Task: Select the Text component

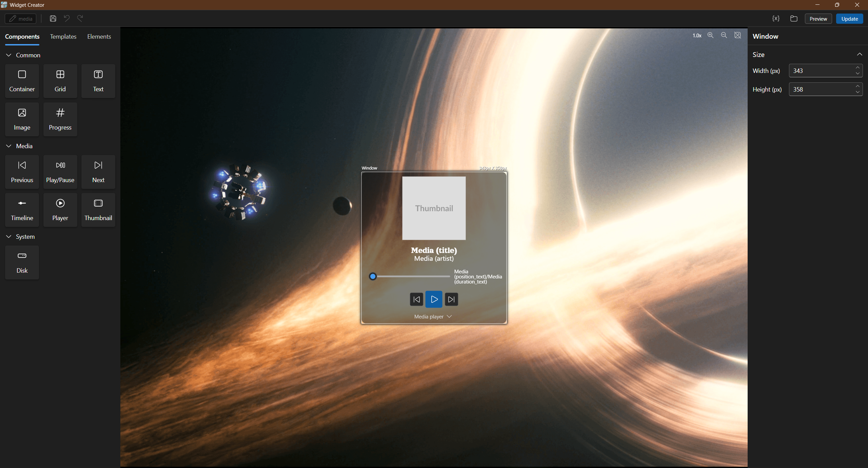Action: point(98,81)
